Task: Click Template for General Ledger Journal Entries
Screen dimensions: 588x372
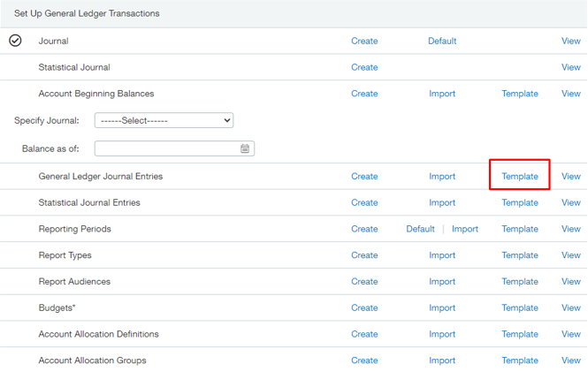Action: coord(520,176)
